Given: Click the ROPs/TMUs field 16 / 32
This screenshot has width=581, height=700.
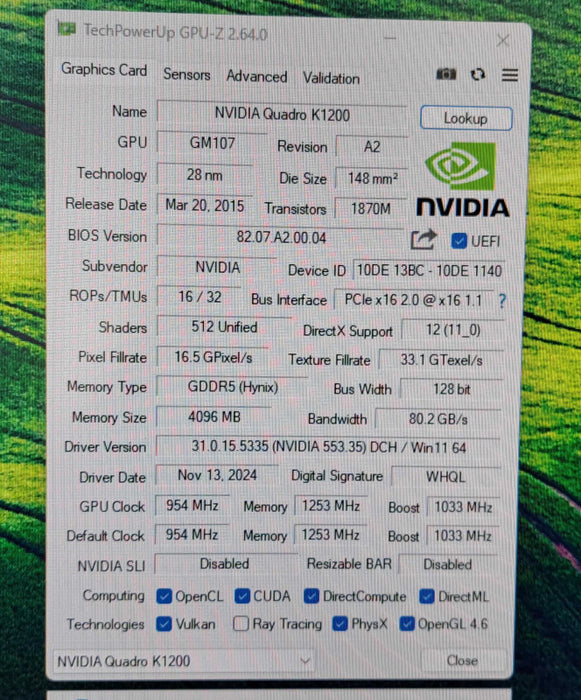Looking at the screenshot, I should pos(200,297).
